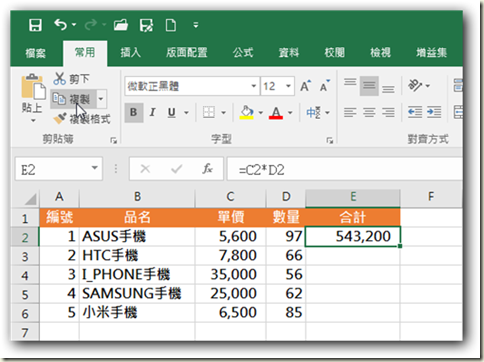The width and height of the screenshot is (484, 362).
Task: Expand the fill color dropdown arrow
Action: point(261,113)
